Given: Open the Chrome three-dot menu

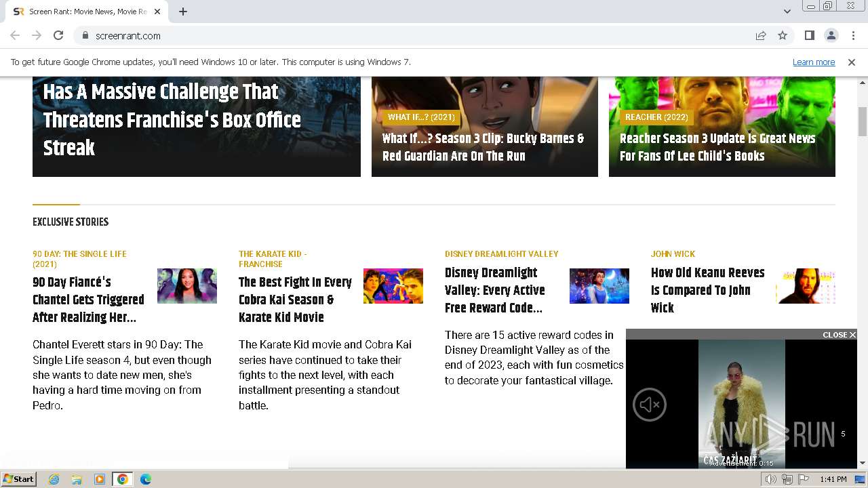Looking at the screenshot, I should click(x=853, y=35).
